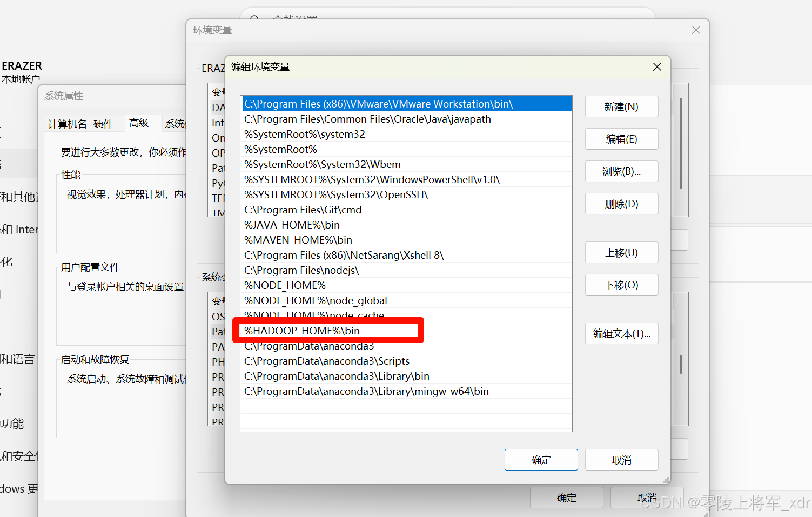Select the plain %NODE_HOME% entry

[407, 285]
